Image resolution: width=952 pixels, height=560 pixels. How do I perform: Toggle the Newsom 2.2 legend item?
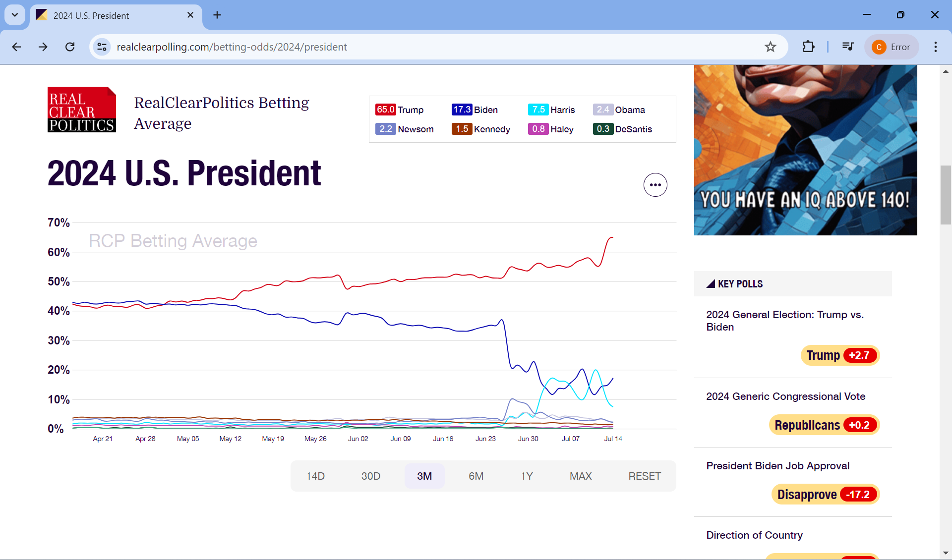(405, 129)
